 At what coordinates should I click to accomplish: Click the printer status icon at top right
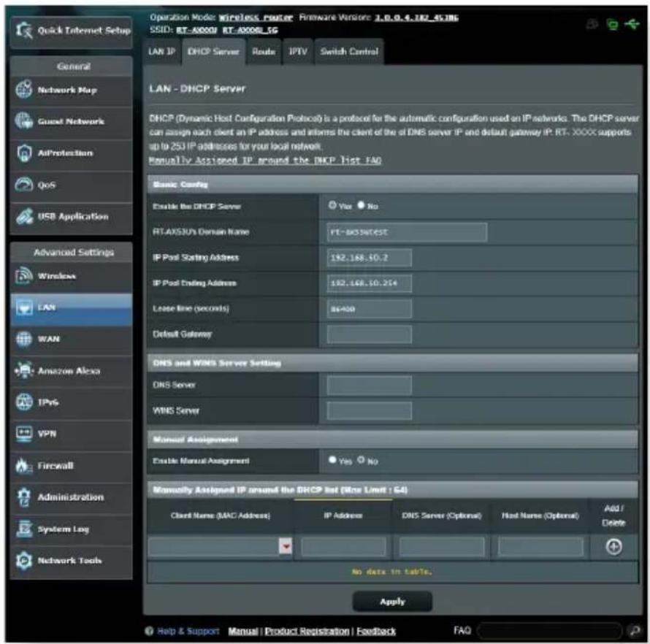click(x=592, y=24)
